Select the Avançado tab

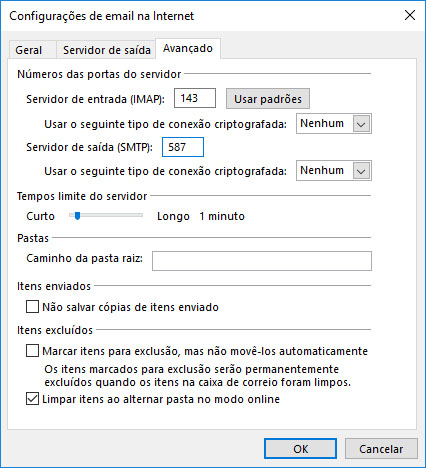(x=188, y=48)
